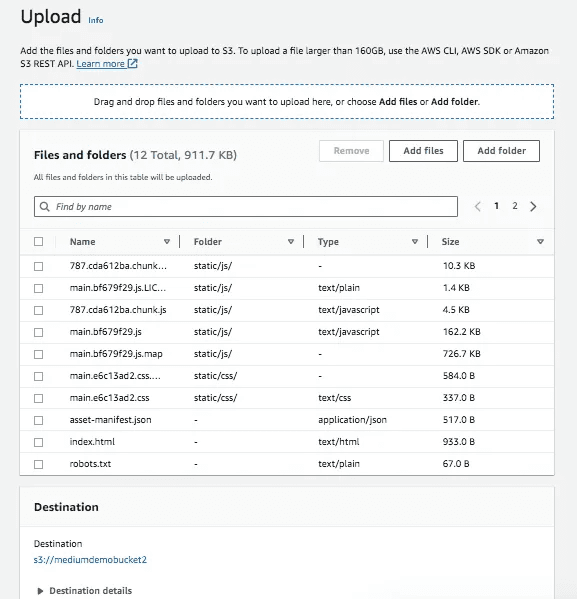Open the s3://mediumdemobucket2 destination link
This screenshot has width=577, height=599.
click(90, 560)
